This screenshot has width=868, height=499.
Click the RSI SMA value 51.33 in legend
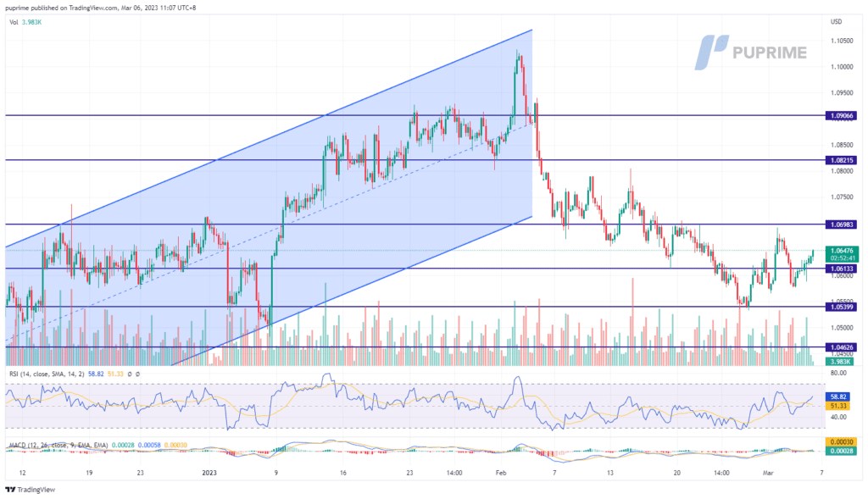coord(115,374)
